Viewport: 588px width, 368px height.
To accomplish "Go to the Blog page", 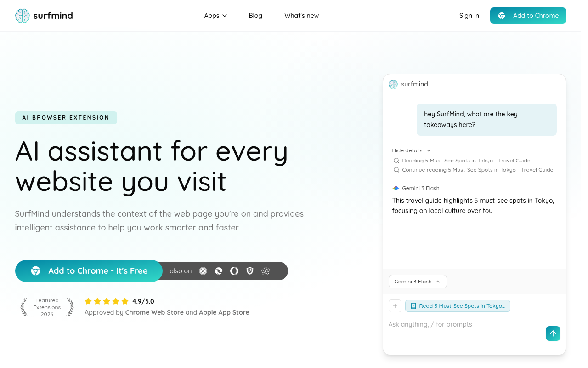I will point(255,16).
